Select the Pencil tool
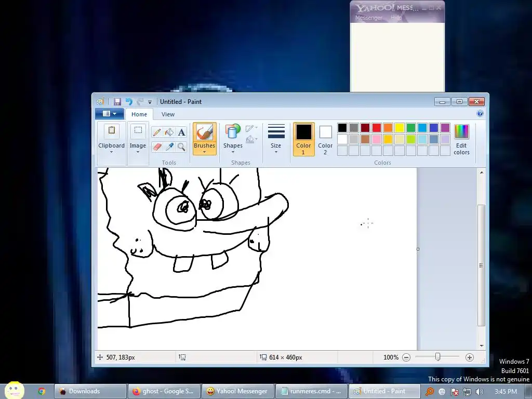This screenshot has width=532, height=399. tap(157, 132)
